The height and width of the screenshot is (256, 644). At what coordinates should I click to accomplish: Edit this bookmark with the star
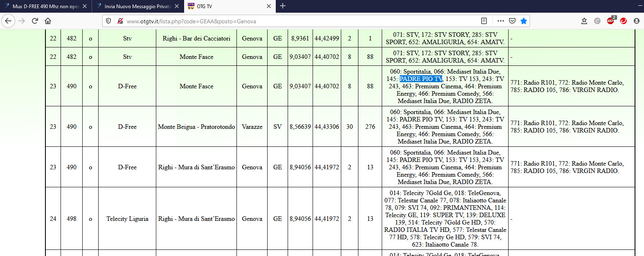(524, 21)
